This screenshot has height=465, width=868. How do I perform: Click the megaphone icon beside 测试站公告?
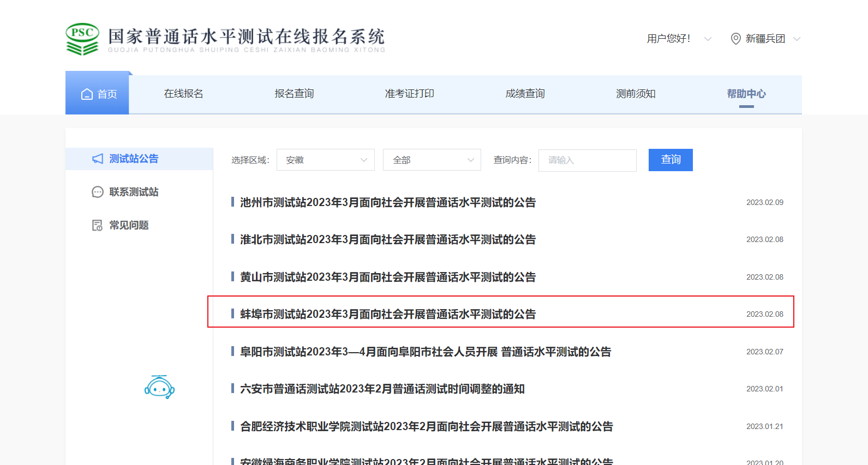click(98, 159)
